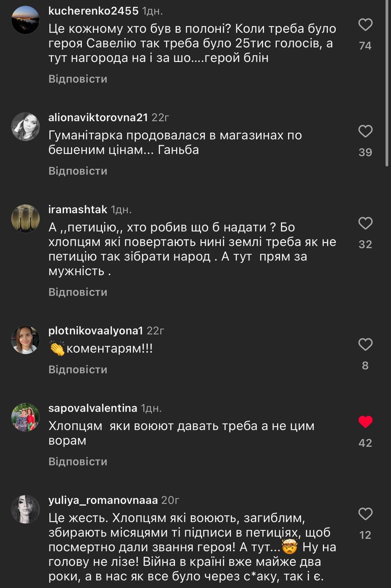Open alionaviktorovna21's avatar
Viewport: 391px width, 588px height.
point(25,126)
